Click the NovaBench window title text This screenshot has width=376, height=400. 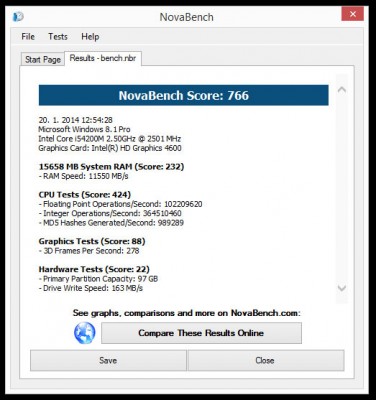tap(186, 17)
